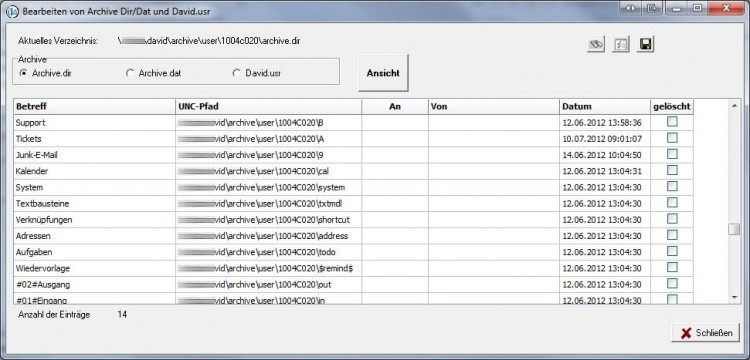Click date 12.06.2012 13:04:31

click(602, 171)
